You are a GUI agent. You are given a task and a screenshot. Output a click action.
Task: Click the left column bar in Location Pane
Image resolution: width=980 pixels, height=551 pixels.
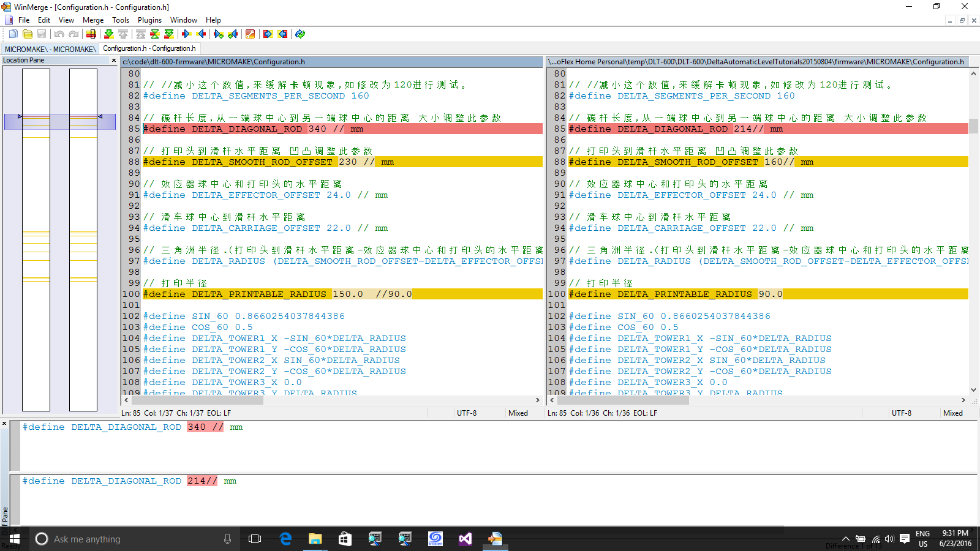[x=36, y=239]
